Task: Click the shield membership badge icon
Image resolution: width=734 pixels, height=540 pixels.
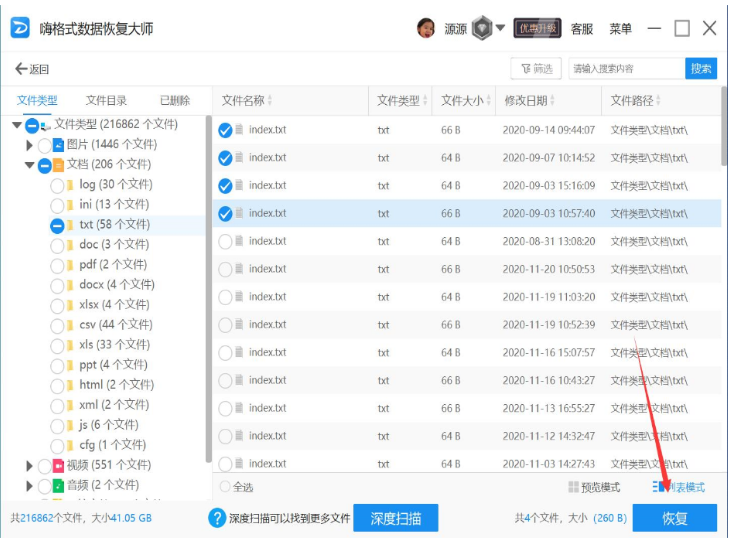Action: [x=481, y=28]
